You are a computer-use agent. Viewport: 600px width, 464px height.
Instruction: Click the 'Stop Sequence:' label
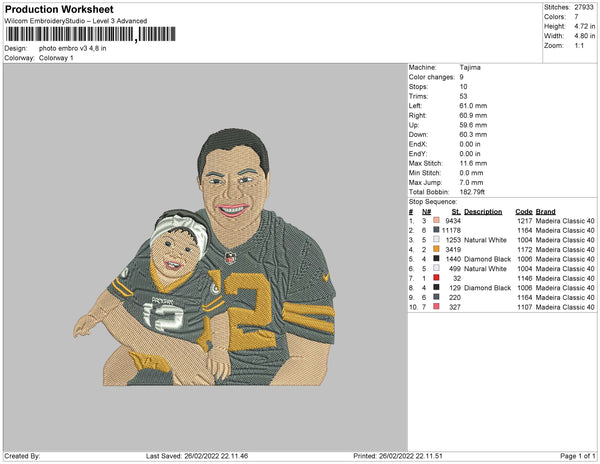(433, 202)
